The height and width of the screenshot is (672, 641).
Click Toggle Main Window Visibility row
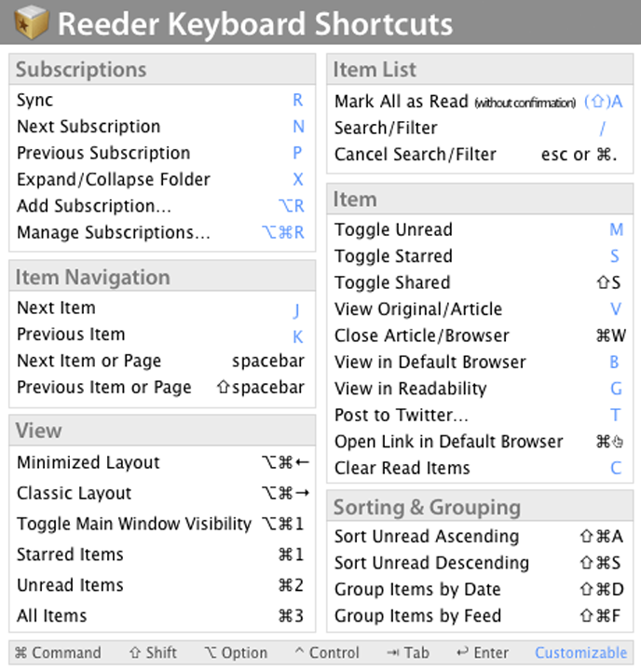[134, 524]
